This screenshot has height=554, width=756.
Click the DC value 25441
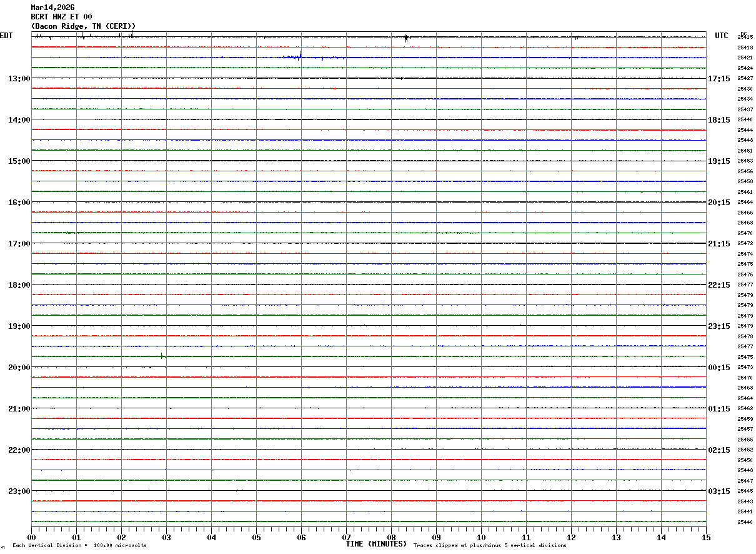745,512
